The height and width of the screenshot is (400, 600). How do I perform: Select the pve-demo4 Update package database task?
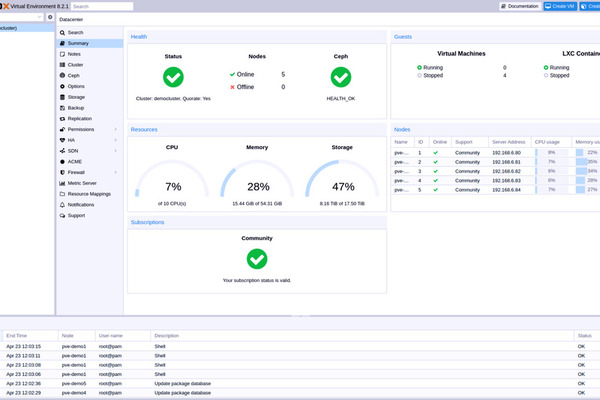pyautogui.click(x=300, y=393)
